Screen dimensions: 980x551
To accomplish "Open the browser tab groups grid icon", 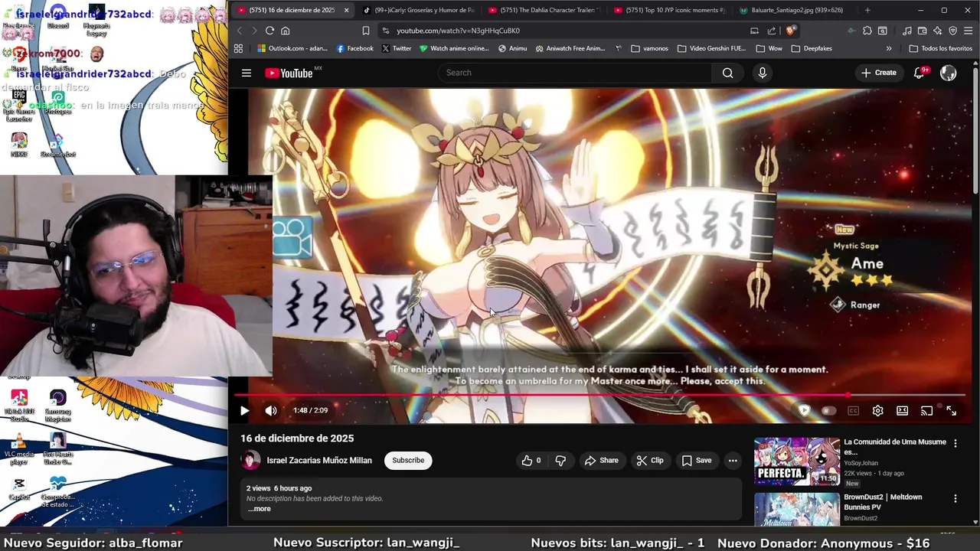I will [238, 48].
